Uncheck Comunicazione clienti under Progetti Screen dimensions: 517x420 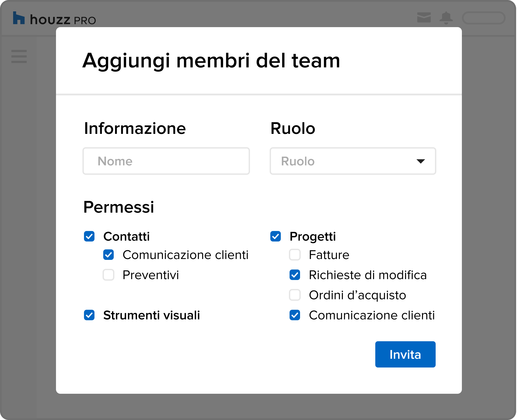pos(295,315)
